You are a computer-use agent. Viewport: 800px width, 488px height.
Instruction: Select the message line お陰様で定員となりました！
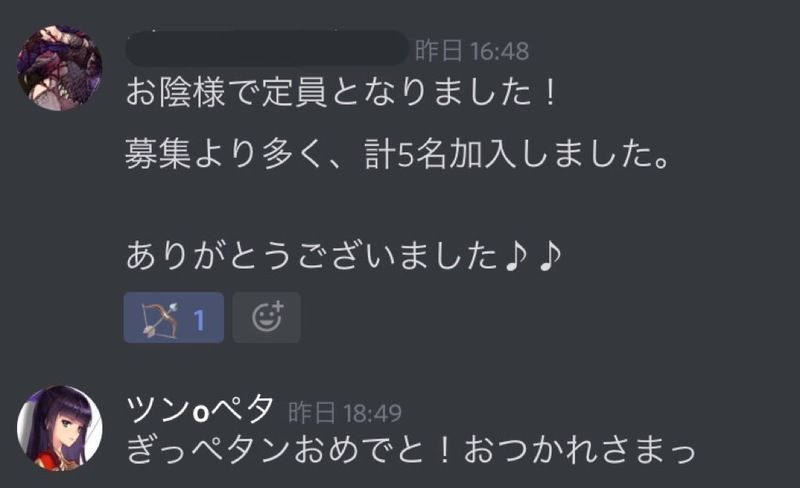pos(341,93)
